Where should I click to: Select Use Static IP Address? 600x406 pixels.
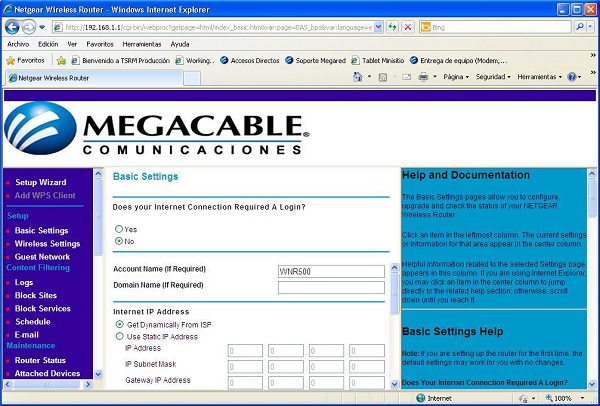(x=120, y=336)
